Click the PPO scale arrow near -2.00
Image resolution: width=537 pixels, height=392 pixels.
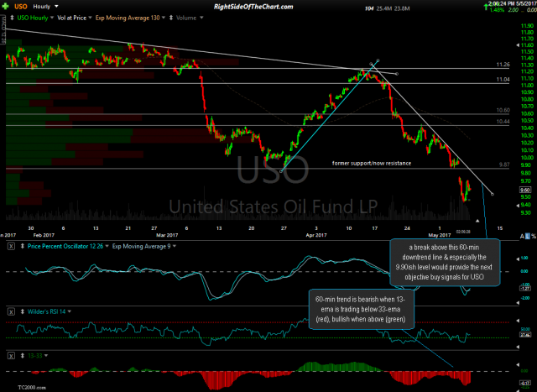pos(518,302)
